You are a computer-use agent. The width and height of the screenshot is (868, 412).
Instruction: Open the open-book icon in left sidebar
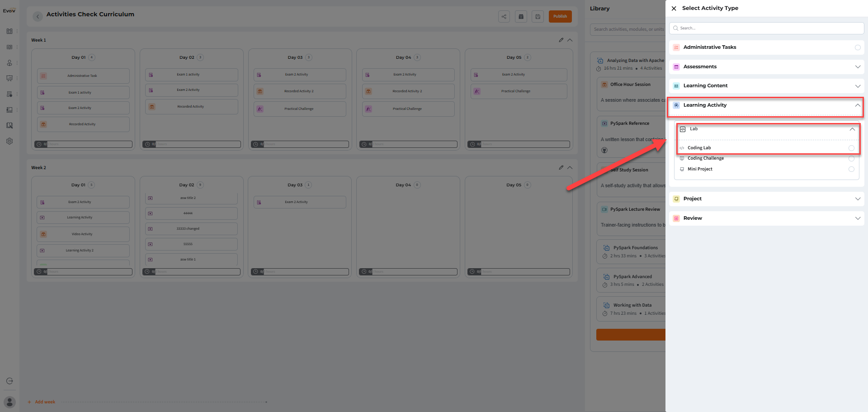tap(9, 47)
